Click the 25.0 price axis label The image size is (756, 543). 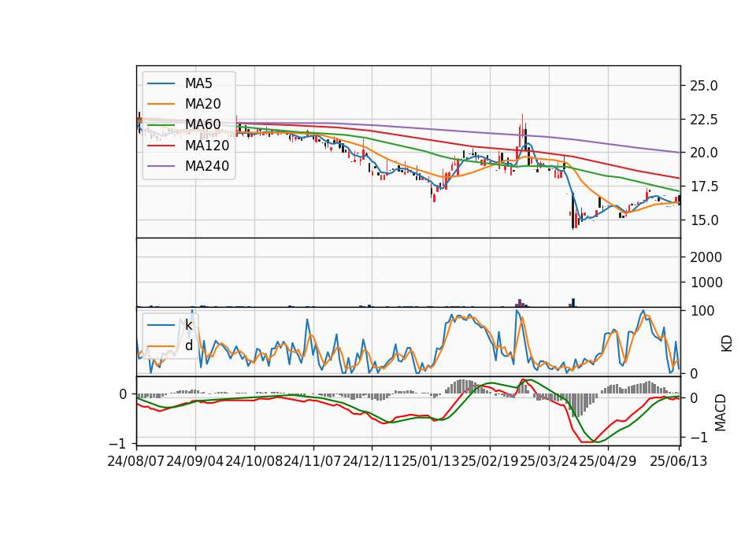click(x=704, y=86)
